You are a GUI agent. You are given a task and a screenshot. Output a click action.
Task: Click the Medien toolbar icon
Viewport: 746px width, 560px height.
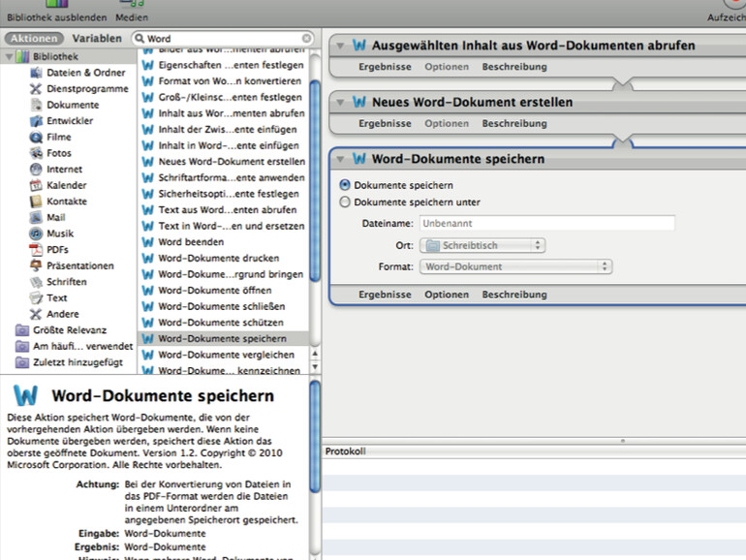pos(131,6)
